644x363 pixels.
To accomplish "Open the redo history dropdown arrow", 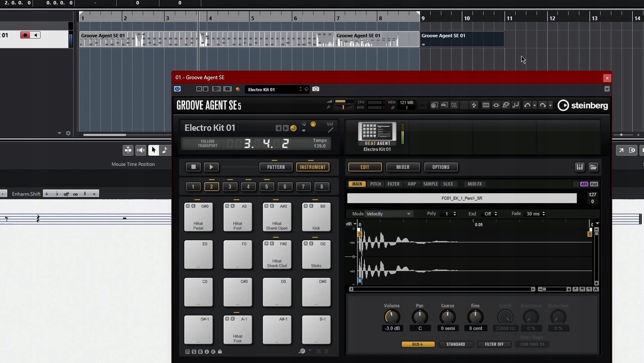I will click(550, 105).
